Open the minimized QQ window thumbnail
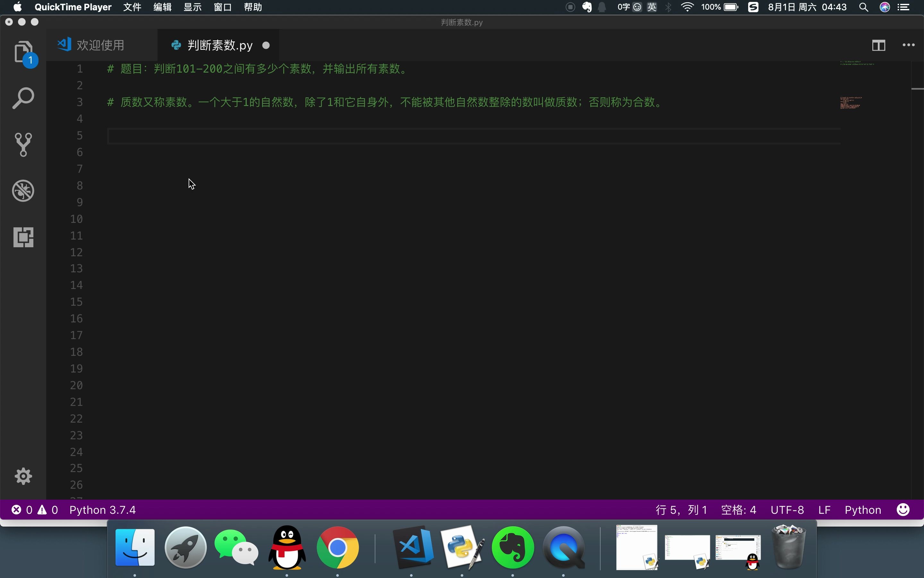This screenshot has width=924, height=578. pyautogui.click(x=738, y=552)
